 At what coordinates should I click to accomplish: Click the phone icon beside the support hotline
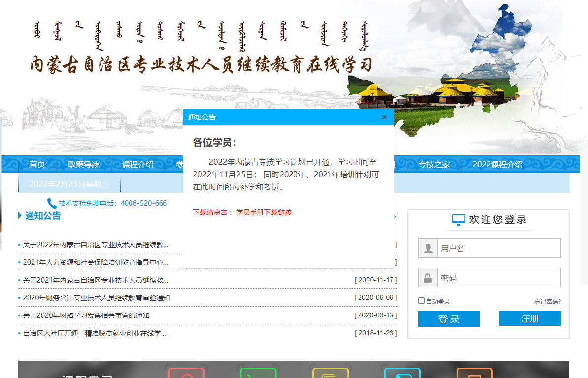tap(52, 203)
